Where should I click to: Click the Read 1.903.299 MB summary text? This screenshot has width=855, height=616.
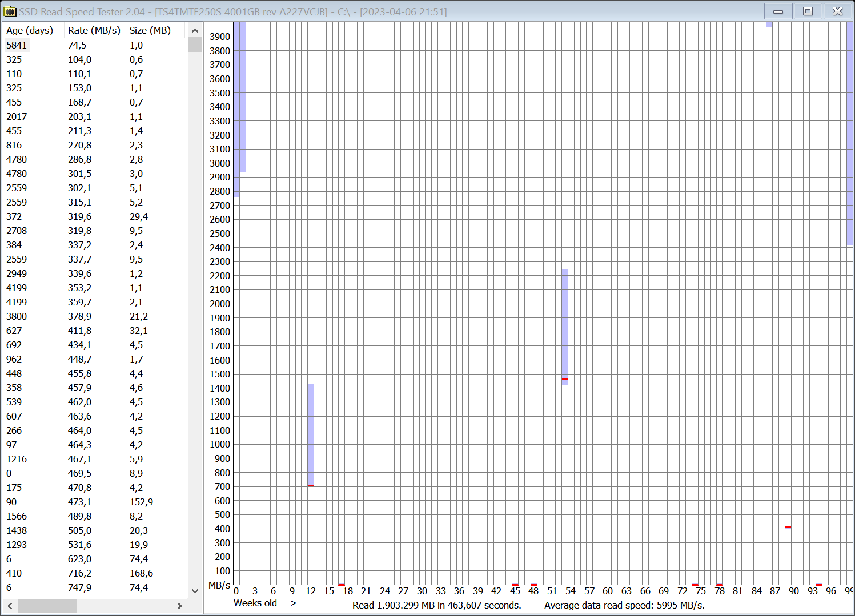pyautogui.click(x=437, y=605)
